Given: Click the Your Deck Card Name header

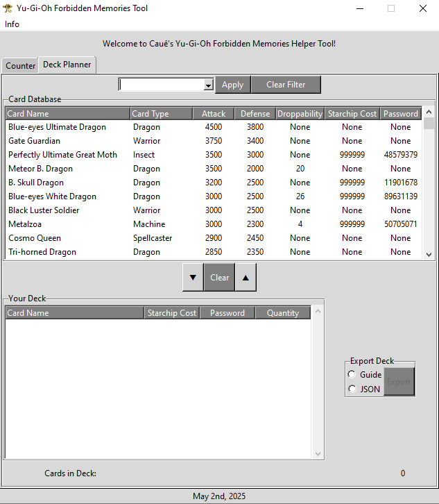Looking at the screenshot, I should (x=74, y=313).
